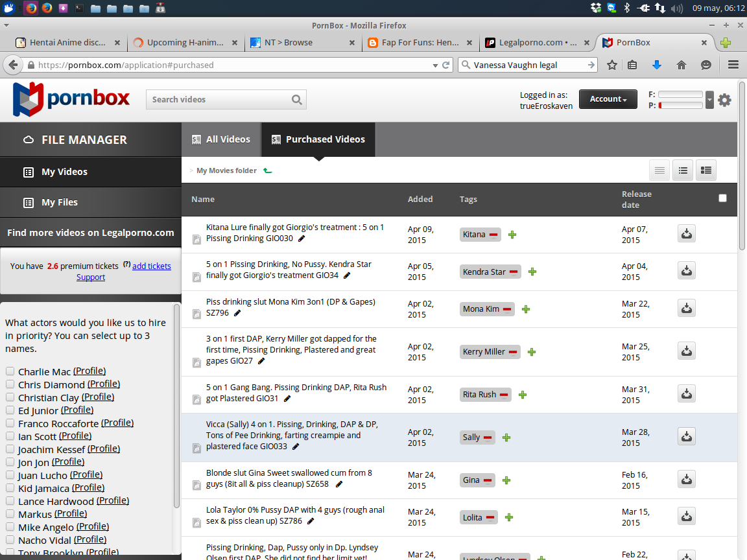Open the Account dropdown menu
The height and width of the screenshot is (560, 747).
(608, 99)
